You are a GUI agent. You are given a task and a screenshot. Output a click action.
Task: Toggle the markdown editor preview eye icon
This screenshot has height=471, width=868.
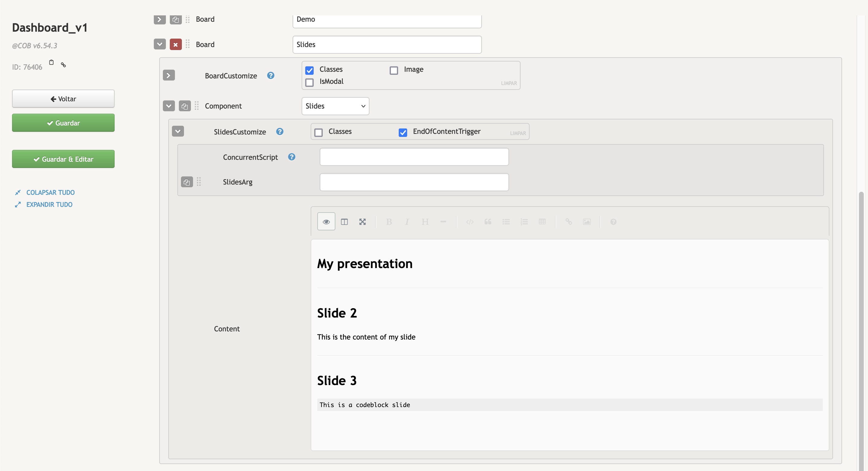pos(326,222)
